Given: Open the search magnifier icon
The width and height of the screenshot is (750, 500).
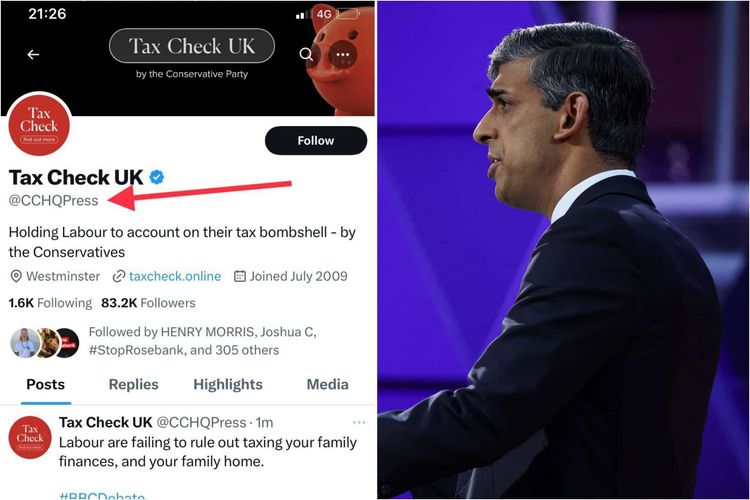Looking at the screenshot, I should (x=306, y=55).
